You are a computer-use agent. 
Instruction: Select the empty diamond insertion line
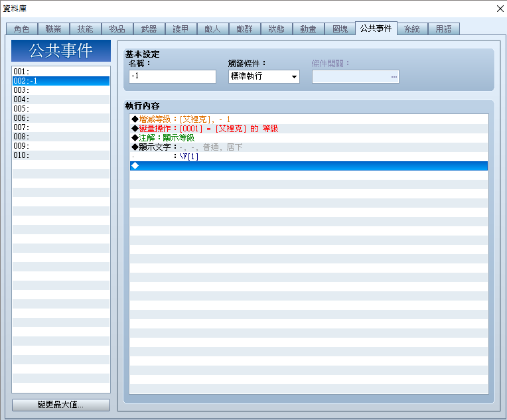pyautogui.click(x=309, y=166)
